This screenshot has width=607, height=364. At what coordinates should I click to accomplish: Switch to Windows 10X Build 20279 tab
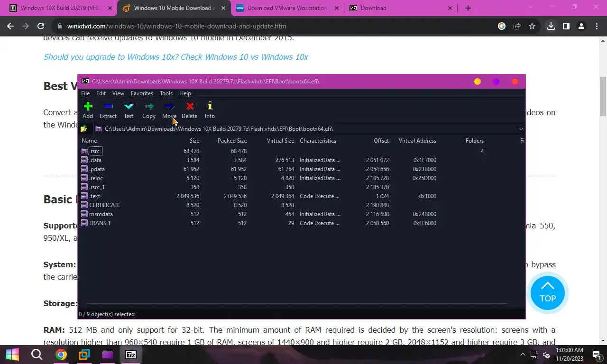(61, 8)
